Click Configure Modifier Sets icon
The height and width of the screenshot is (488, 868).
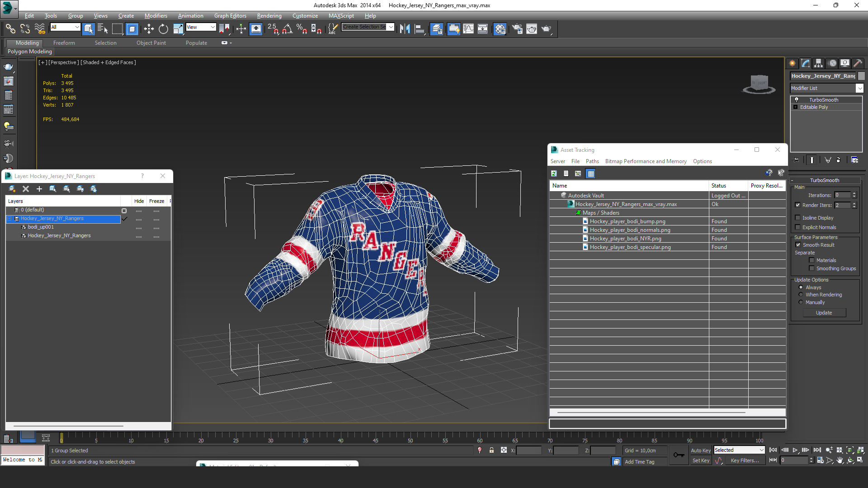pos(854,160)
